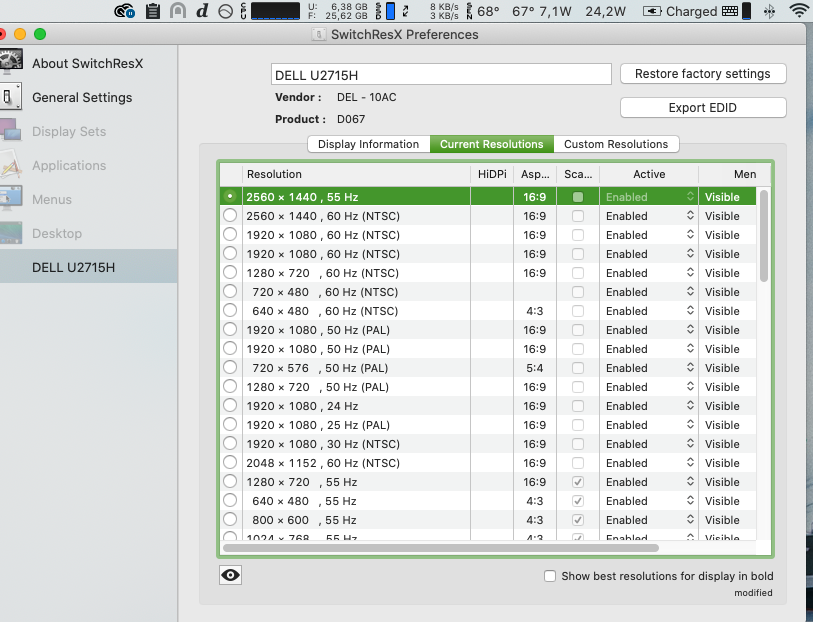
Task: Click Visible cell for 1920 × 1080, 30 Hz
Action: pos(727,444)
